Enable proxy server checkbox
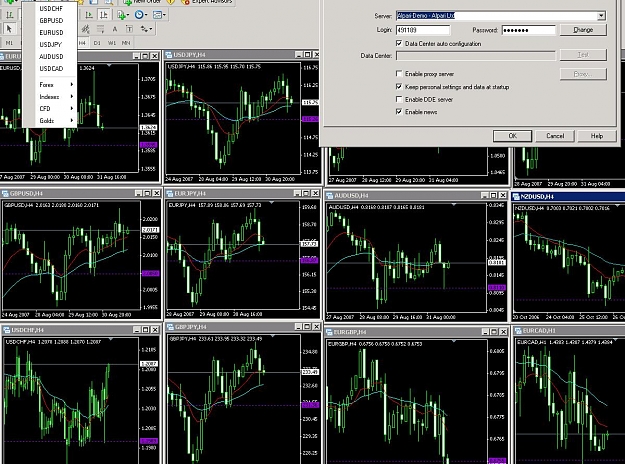Viewport: 625px width, 464px height. pyautogui.click(x=399, y=73)
